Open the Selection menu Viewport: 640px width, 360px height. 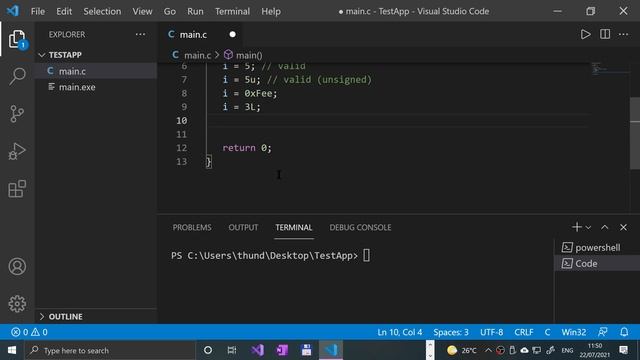point(102,11)
